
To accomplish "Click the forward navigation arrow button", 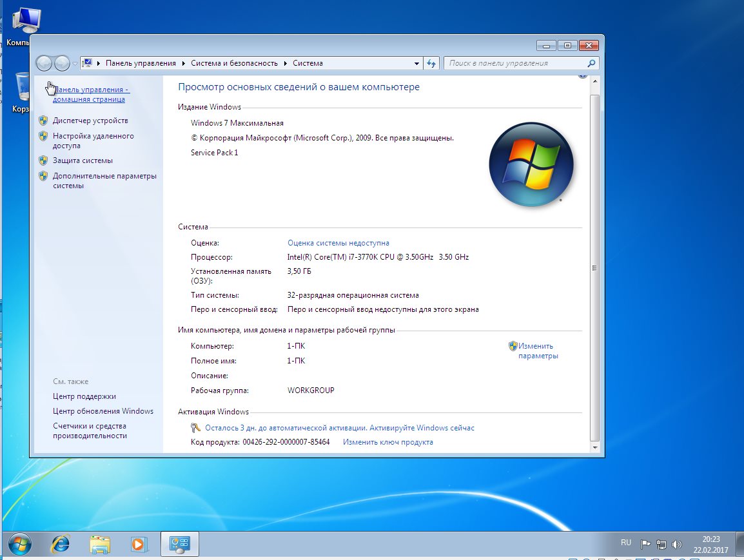I will tap(62, 63).
